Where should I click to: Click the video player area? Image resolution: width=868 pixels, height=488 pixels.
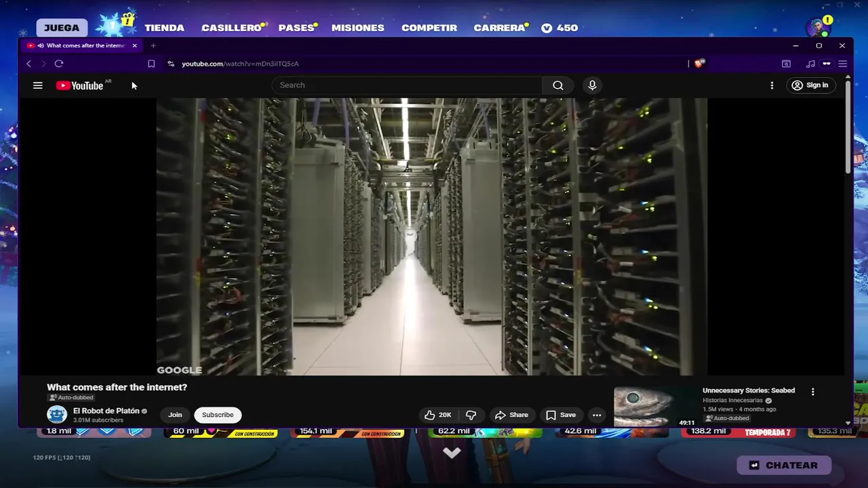[x=432, y=237]
